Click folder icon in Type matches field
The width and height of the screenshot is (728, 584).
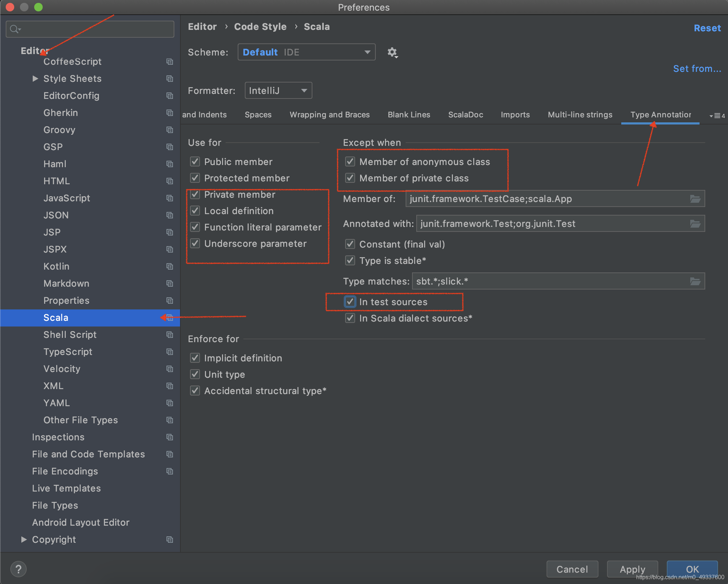point(695,281)
